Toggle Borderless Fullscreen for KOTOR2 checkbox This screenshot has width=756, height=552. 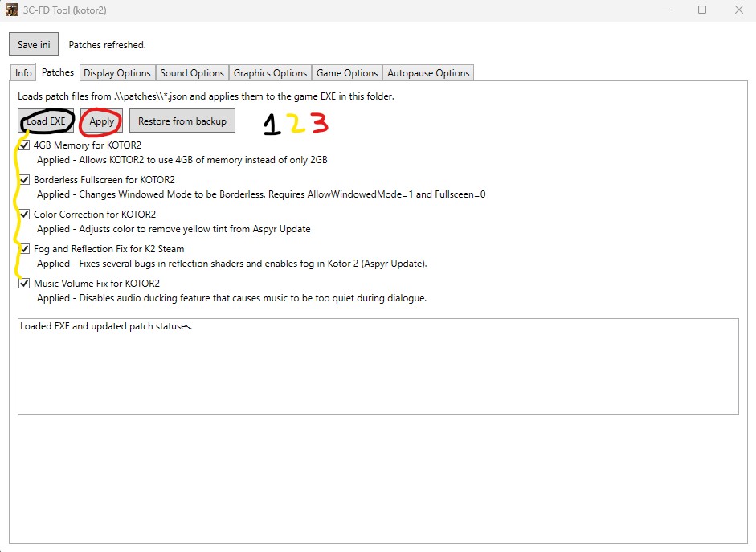click(x=24, y=180)
